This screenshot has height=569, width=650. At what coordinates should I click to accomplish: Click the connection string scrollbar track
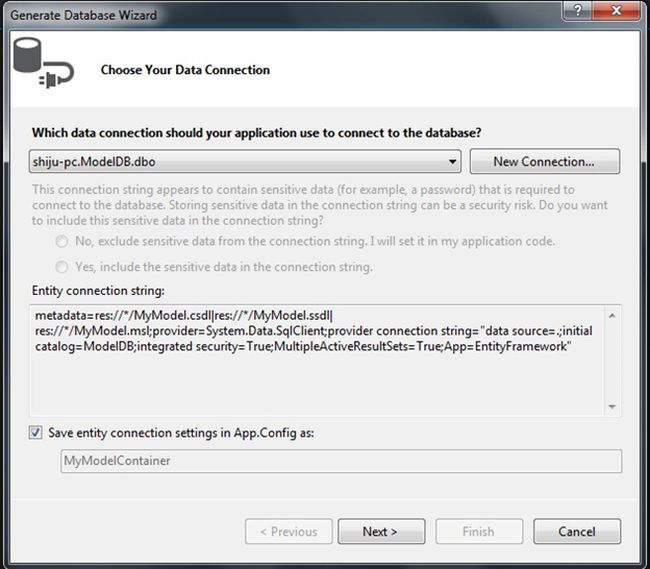(x=612, y=361)
